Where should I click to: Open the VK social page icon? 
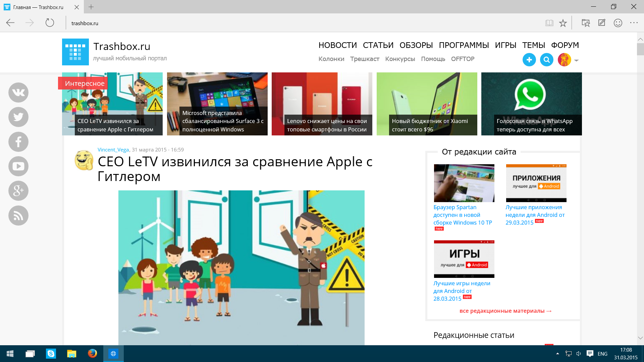(18, 93)
